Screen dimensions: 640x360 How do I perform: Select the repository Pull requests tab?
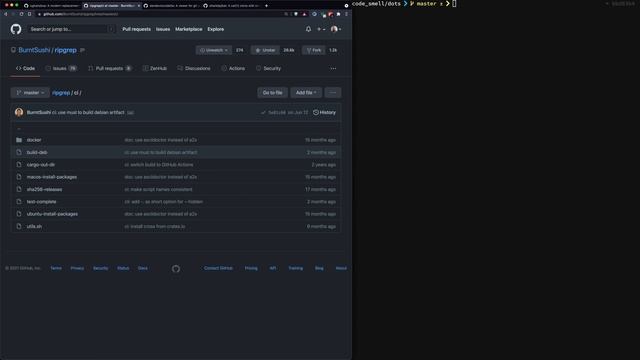click(x=110, y=68)
